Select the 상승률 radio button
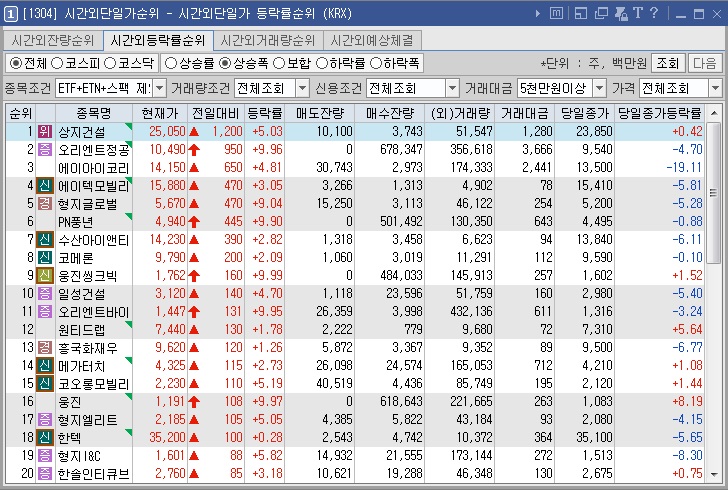The width and height of the screenshot is (728, 490). [171, 63]
